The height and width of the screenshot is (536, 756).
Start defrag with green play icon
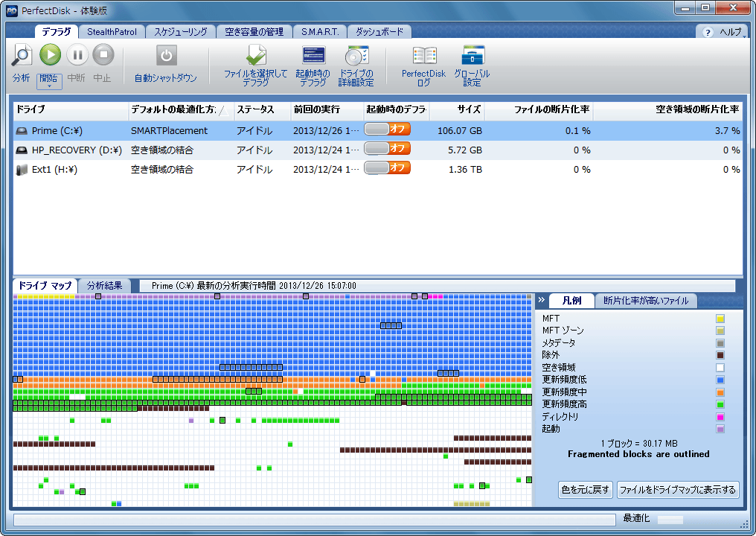tap(50, 54)
